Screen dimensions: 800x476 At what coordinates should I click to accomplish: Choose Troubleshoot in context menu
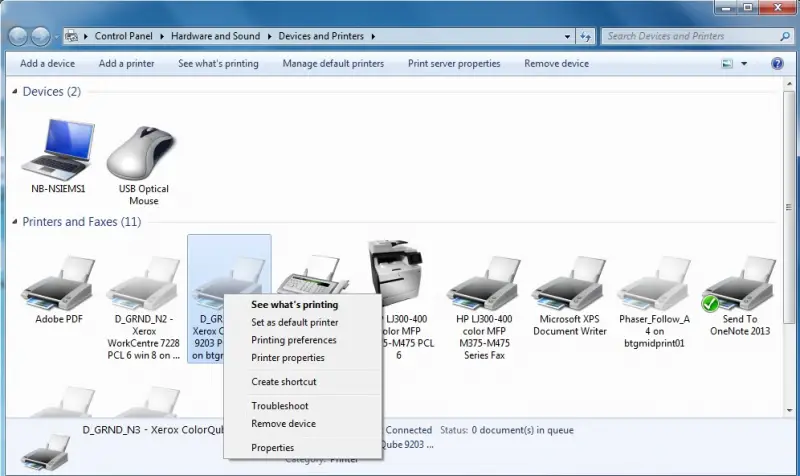click(280, 406)
